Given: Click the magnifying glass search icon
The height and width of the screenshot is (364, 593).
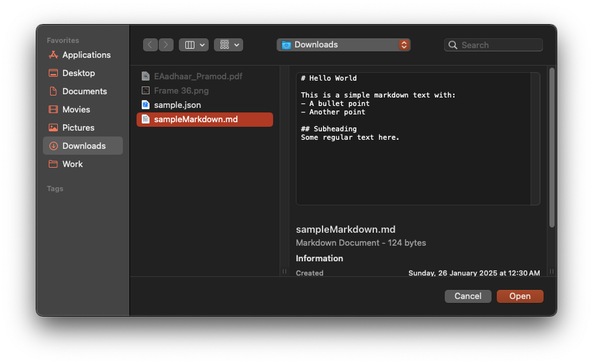Looking at the screenshot, I should coord(453,45).
